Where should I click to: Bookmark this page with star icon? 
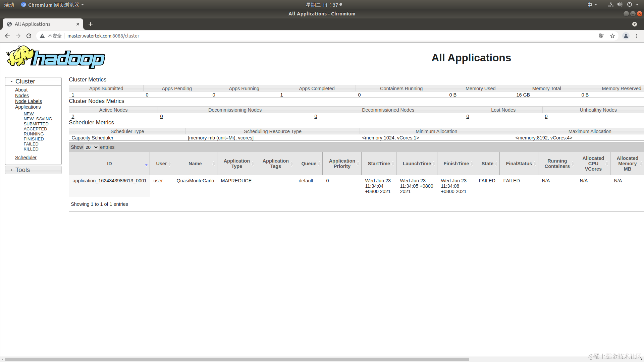tap(612, 36)
